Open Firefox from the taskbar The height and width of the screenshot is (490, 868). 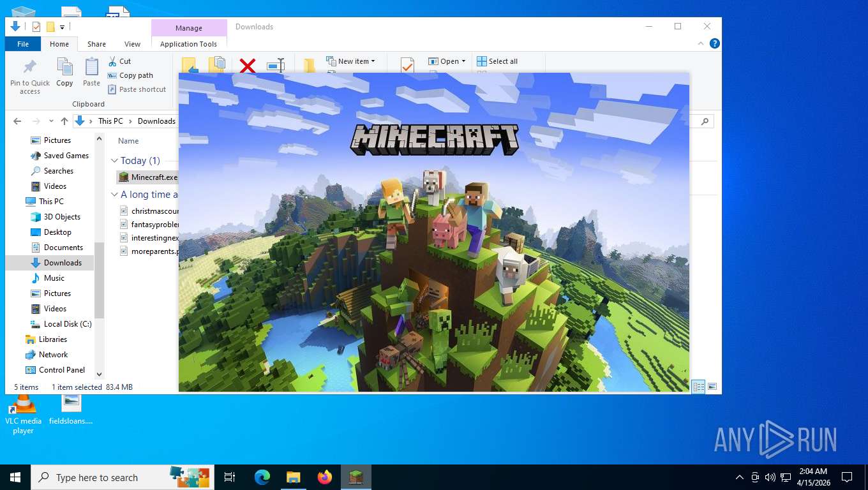click(x=325, y=477)
